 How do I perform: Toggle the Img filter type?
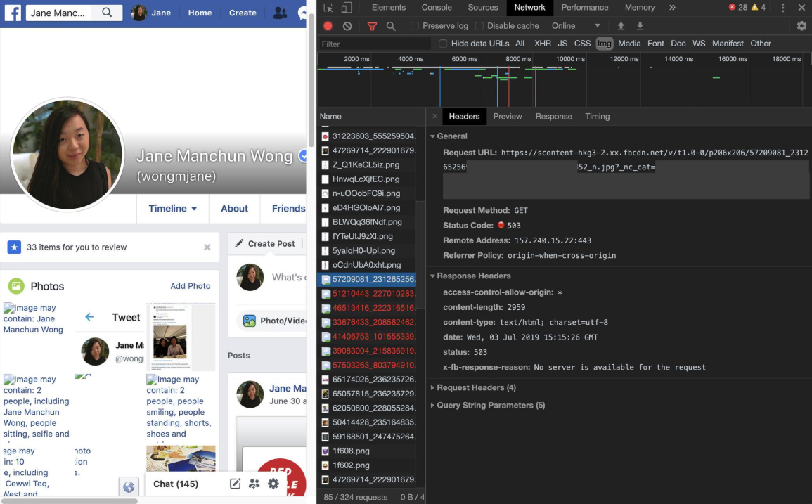coord(605,44)
